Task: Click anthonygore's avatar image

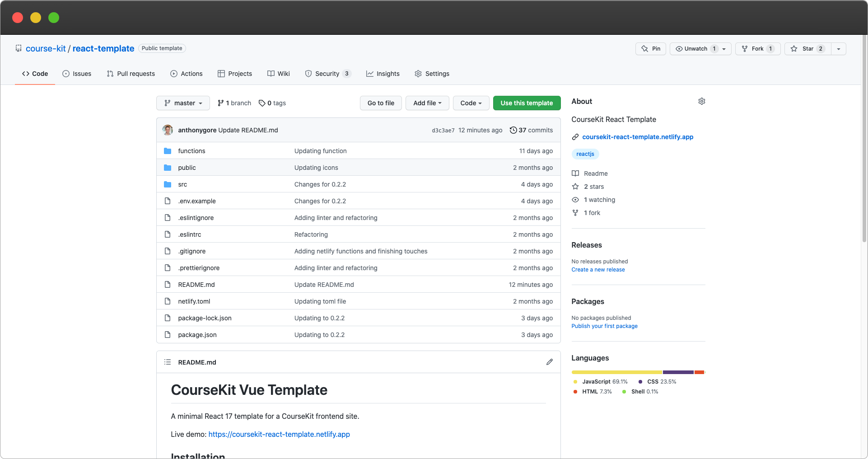Action: 168,130
